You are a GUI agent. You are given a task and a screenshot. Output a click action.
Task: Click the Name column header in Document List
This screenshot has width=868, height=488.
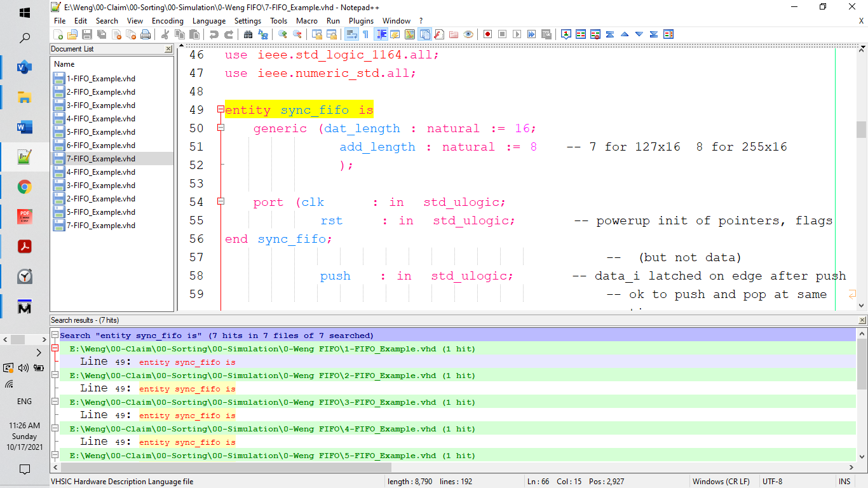pos(112,64)
